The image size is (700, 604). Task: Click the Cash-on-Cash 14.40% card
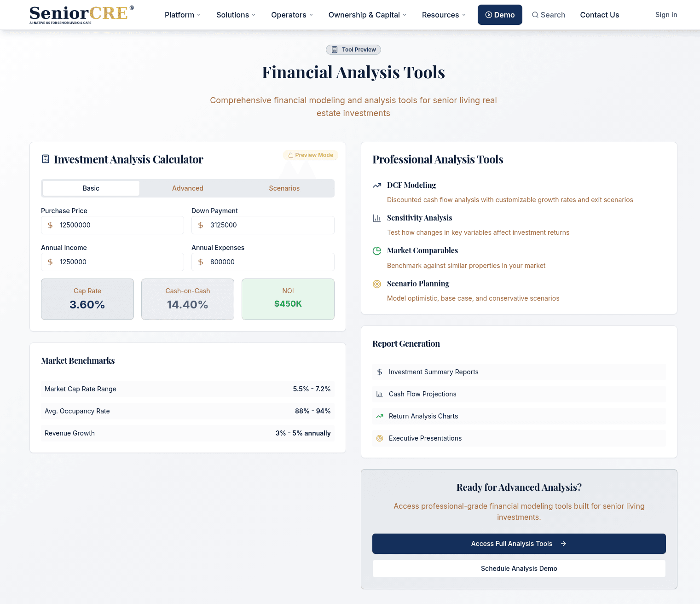click(x=188, y=299)
